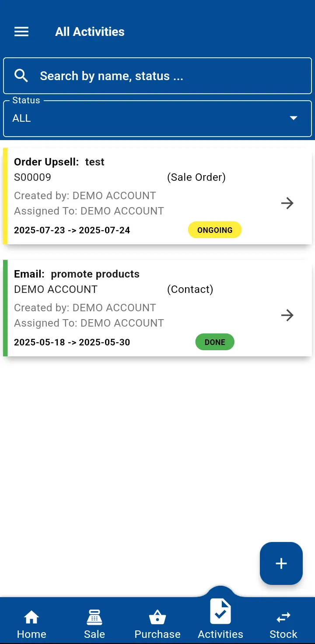Open Purchase basket icon
The width and height of the screenshot is (315, 644).
tap(157, 618)
